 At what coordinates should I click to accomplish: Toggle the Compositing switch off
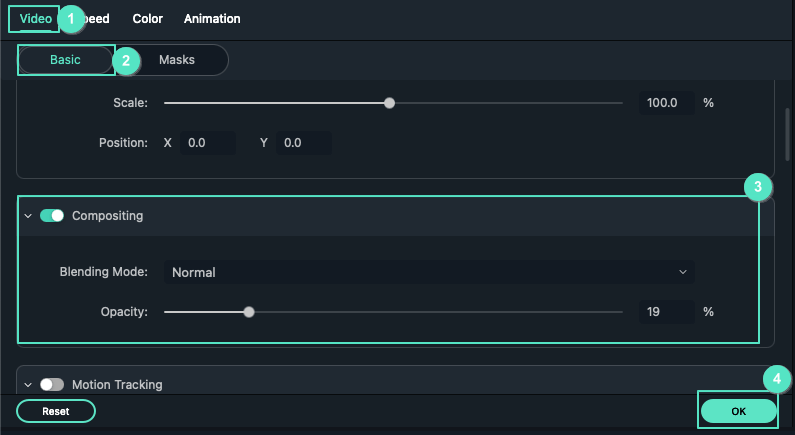(52, 216)
